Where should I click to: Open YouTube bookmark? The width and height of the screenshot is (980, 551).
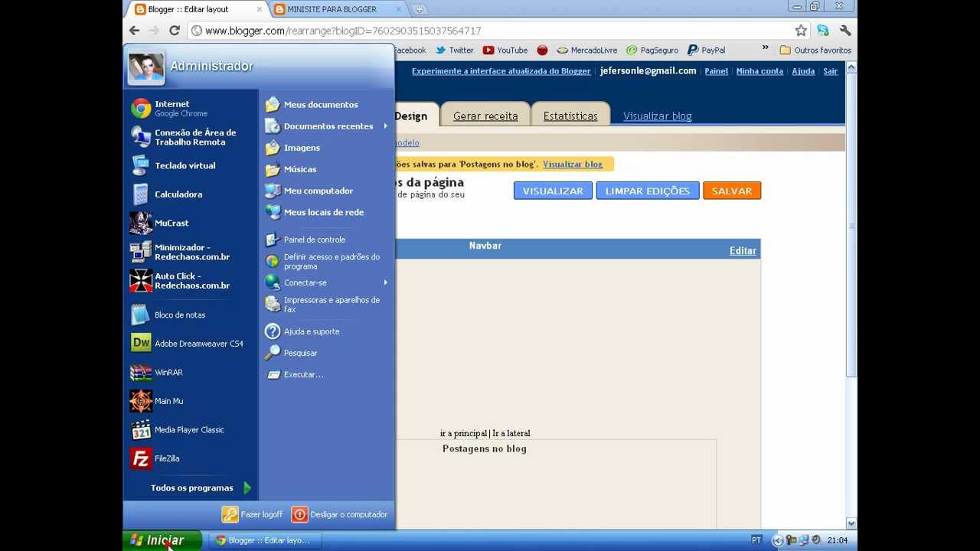(x=505, y=51)
